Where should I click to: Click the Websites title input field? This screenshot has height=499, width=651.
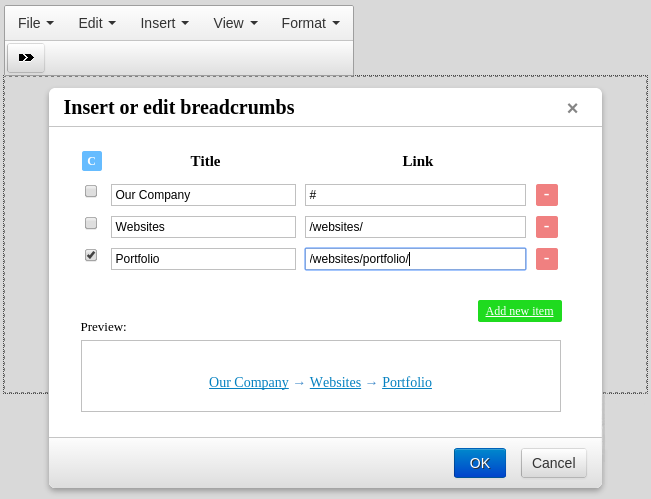click(203, 227)
